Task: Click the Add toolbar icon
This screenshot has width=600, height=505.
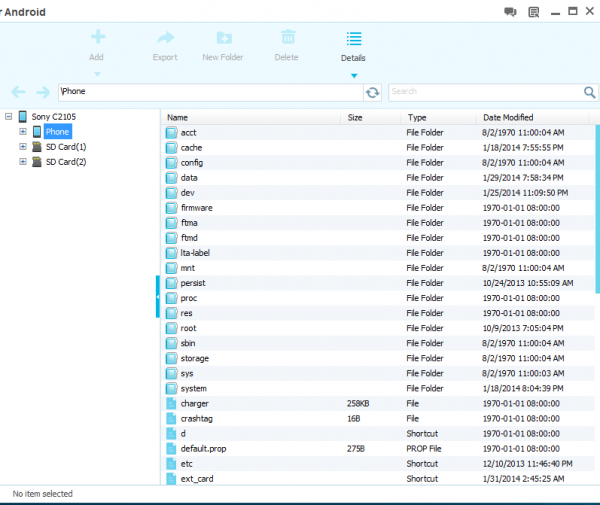Action: (98, 37)
